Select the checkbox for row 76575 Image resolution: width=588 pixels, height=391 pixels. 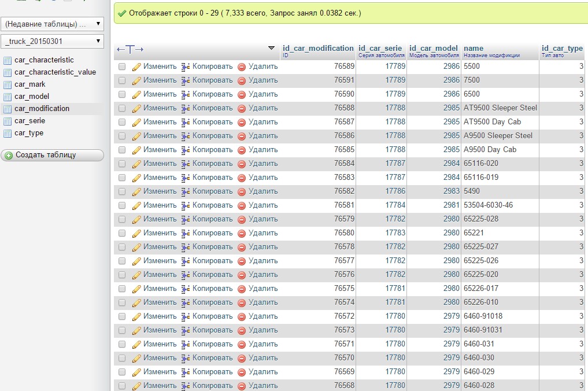[x=122, y=289]
